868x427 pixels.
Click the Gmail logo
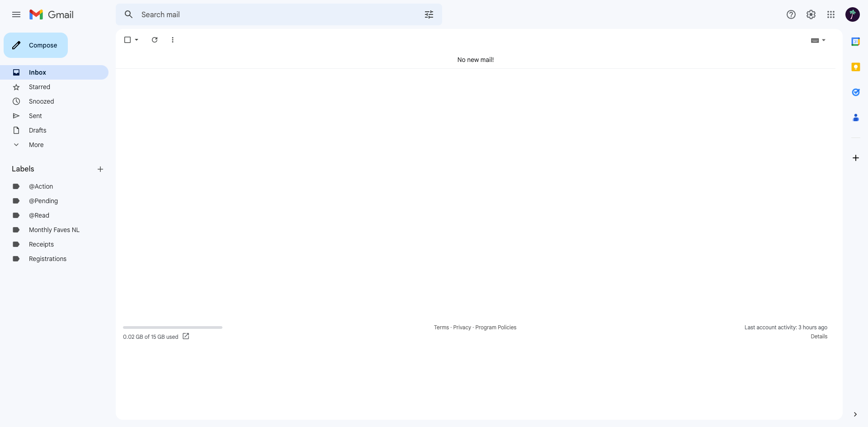point(52,14)
